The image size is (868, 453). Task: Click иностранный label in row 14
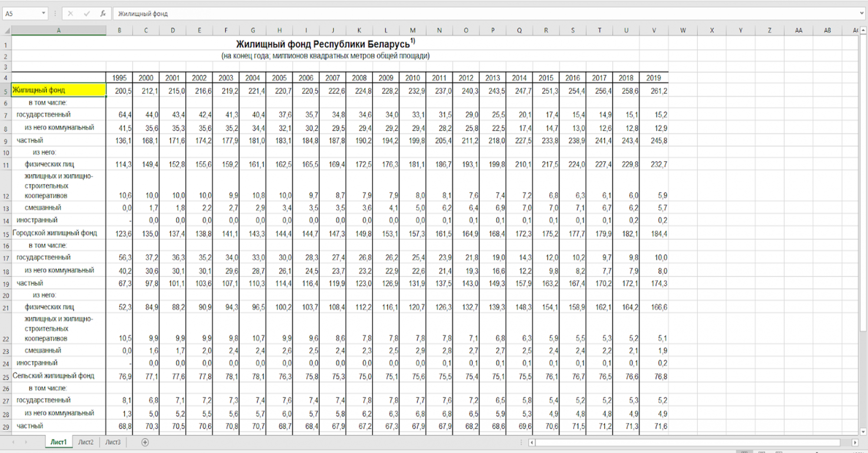coord(37,220)
